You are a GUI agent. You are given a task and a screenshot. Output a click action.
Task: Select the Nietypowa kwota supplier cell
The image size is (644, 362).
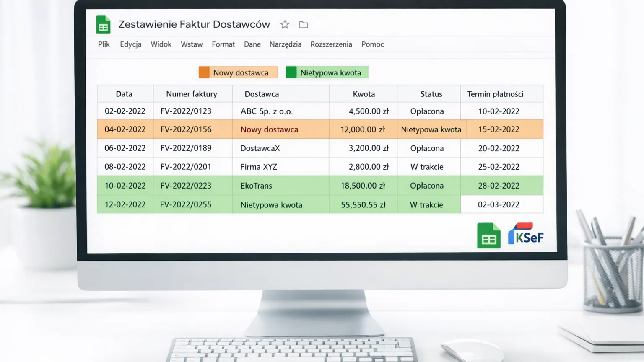(280, 204)
